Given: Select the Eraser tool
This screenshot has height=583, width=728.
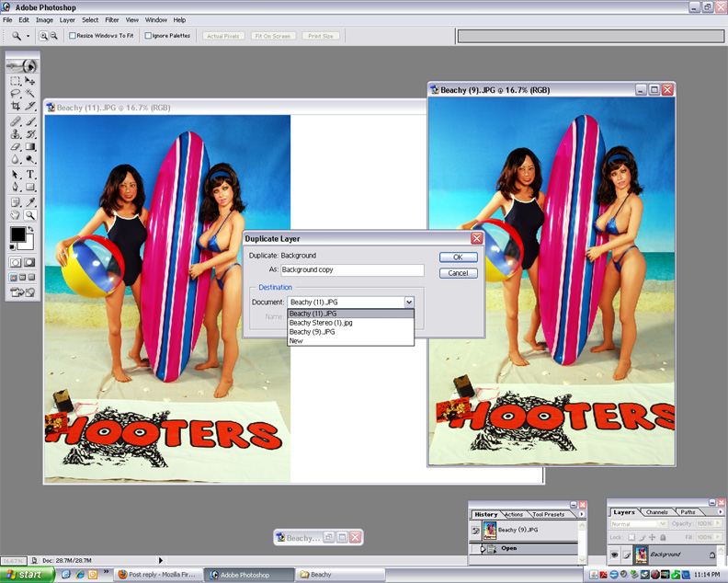Looking at the screenshot, I should (16, 147).
